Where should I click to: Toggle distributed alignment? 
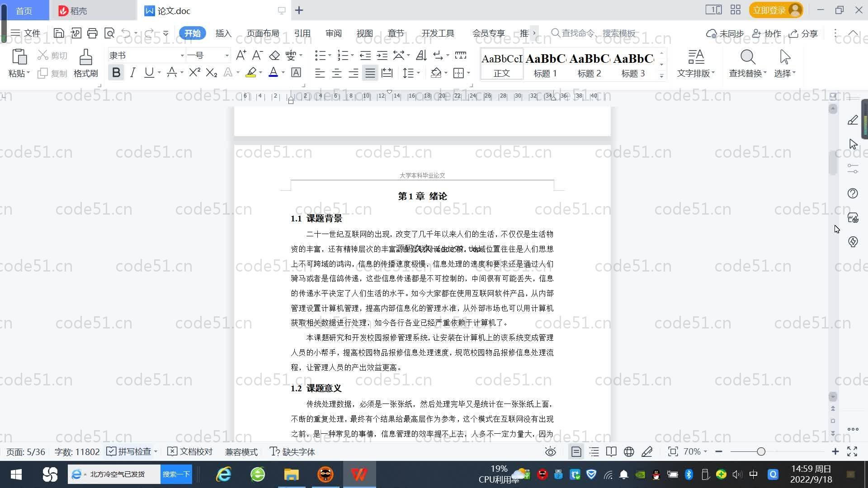click(387, 73)
